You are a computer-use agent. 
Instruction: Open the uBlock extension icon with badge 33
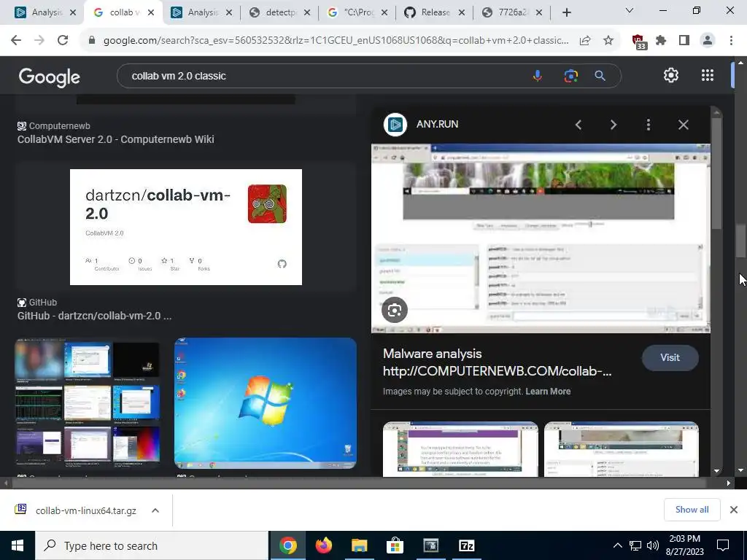click(x=638, y=42)
